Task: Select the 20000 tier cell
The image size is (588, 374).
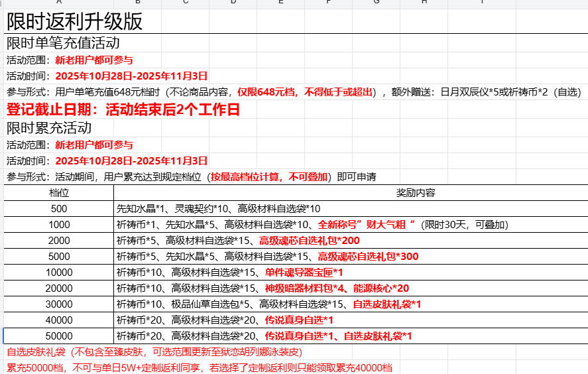Action: tap(59, 288)
